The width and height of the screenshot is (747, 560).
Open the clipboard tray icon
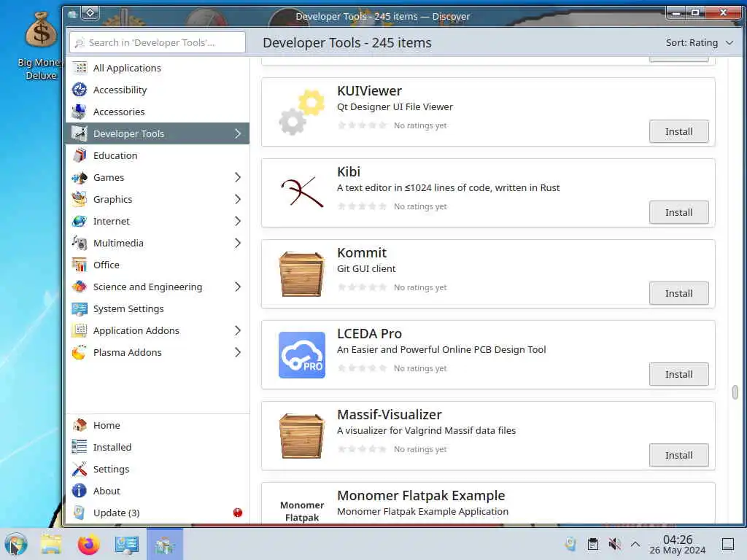[x=592, y=544]
